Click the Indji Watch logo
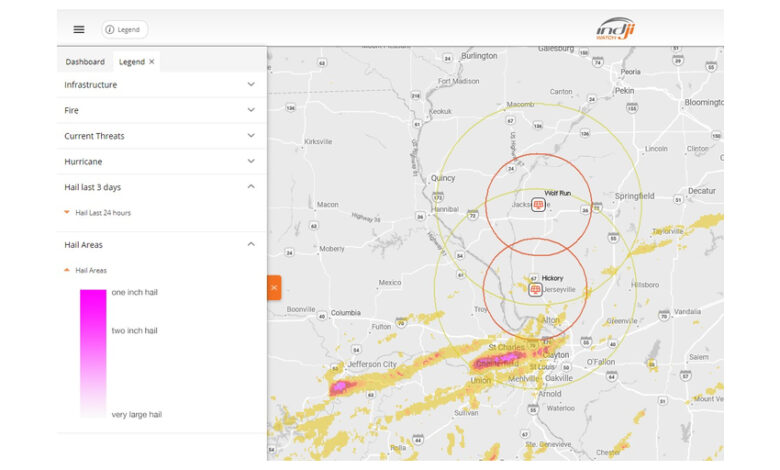Viewport: 780px width, 470px height. point(616,29)
